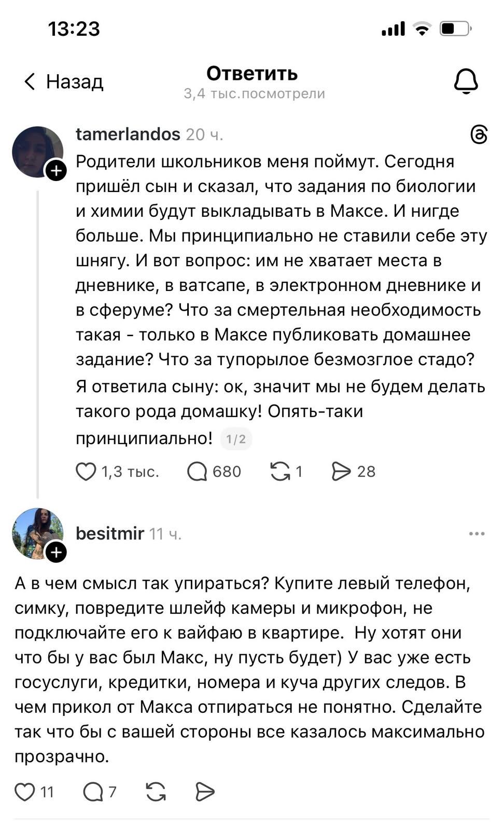
Task: Tap the Threads logo icon
Action: pyautogui.click(x=479, y=135)
